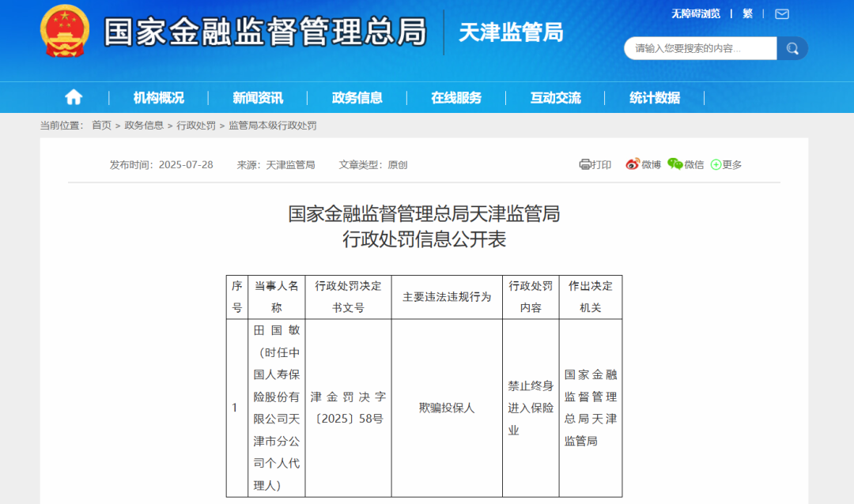Image resolution: width=854 pixels, height=504 pixels.
Task: Click table header 行政处罚内容
Action: [x=531, y=297]
